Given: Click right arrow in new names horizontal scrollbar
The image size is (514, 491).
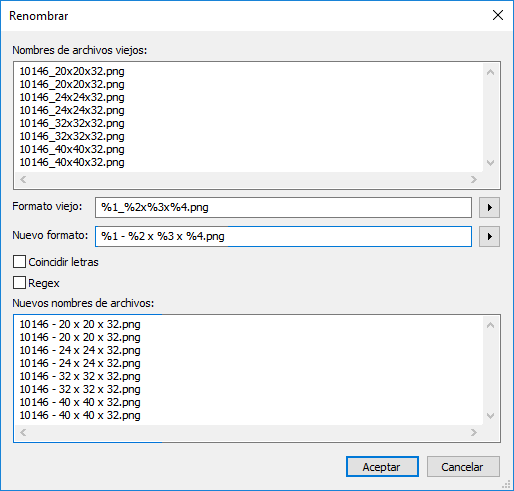Looking at the screenshot, I should pyautogui.click(x=474, y=432).
